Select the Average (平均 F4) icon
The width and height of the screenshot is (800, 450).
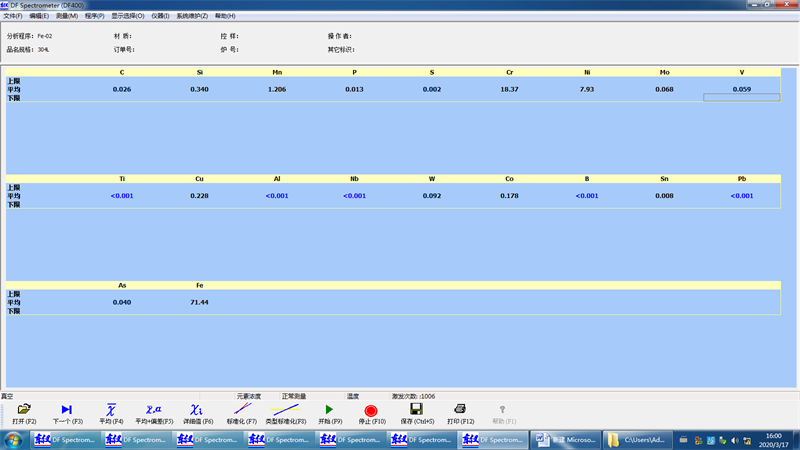pyautogui.click(x=111, y=410)
